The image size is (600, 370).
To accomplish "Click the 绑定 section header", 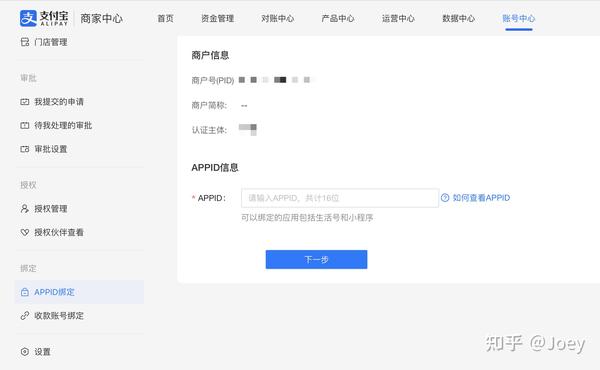I will (x=28, y=268).
